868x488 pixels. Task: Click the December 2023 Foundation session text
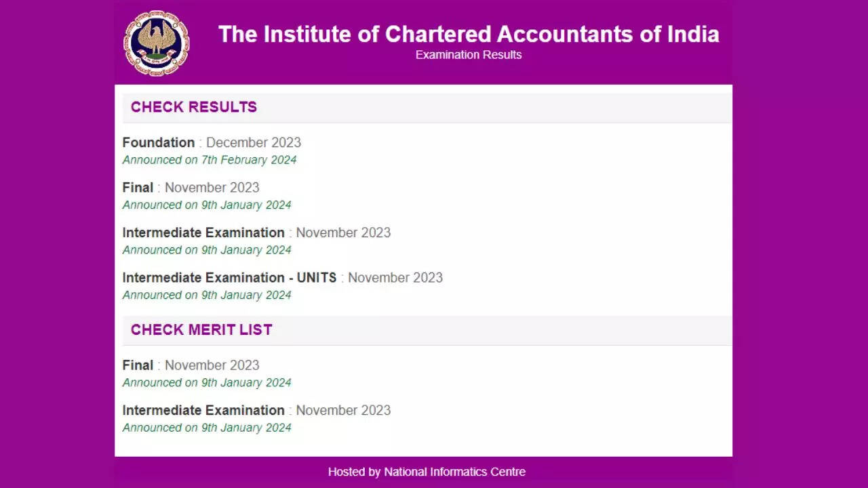(254, 142)
